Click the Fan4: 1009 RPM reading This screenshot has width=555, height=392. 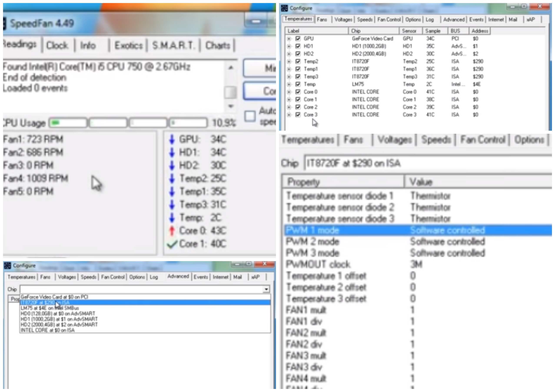pyautogui.click(x=36, y=179)
